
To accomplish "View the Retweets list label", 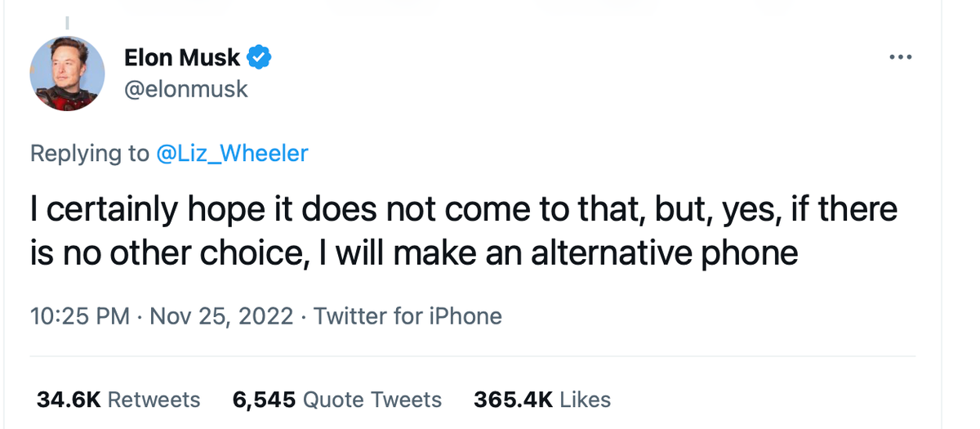I will tap(154, 400).
